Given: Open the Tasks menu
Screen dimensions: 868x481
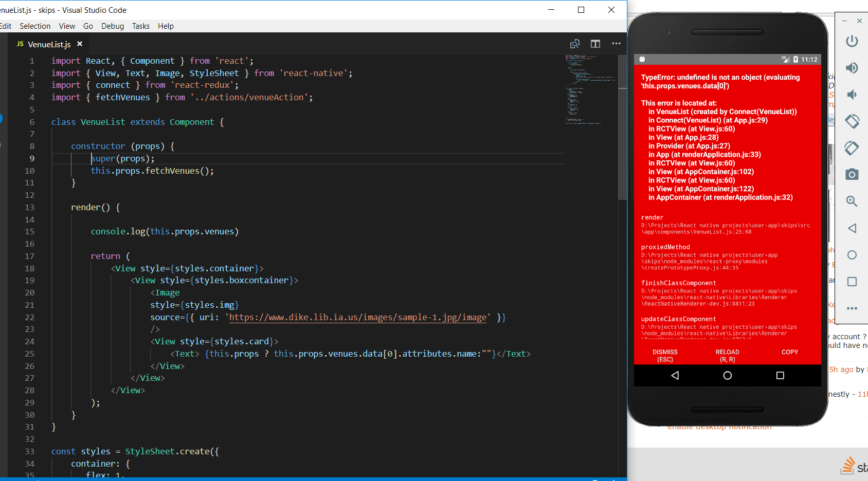Looking at the screenshot, I should (x=141, y=26).
